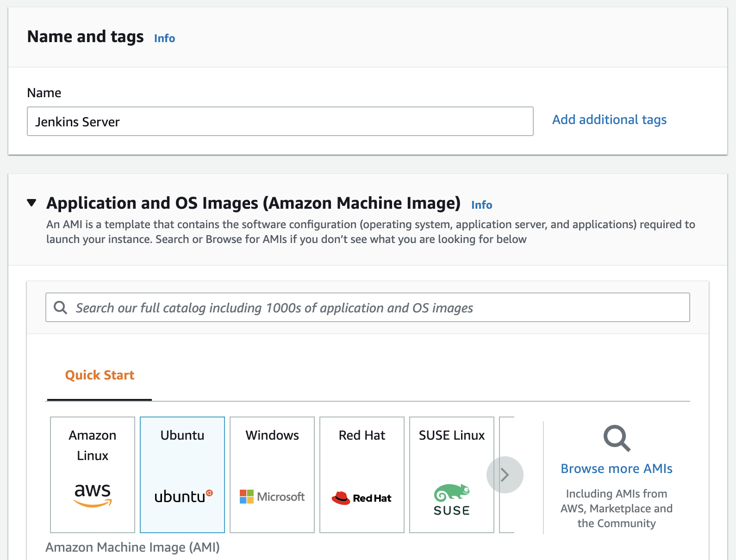The height and width of the screenshot is (560, 736).
Task: Click the ubuntu logo on Ubuntu card
Action: [183, 496]
